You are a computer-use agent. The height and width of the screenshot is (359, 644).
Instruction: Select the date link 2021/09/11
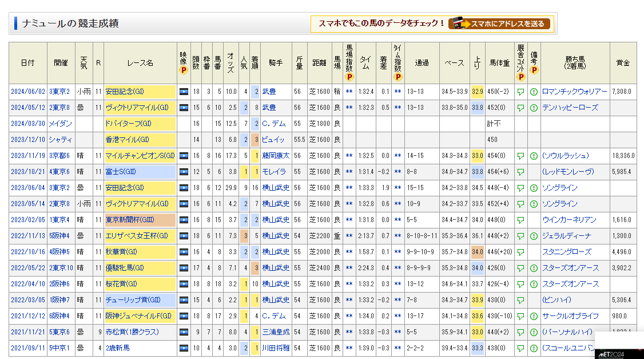(x=27, y=348)
